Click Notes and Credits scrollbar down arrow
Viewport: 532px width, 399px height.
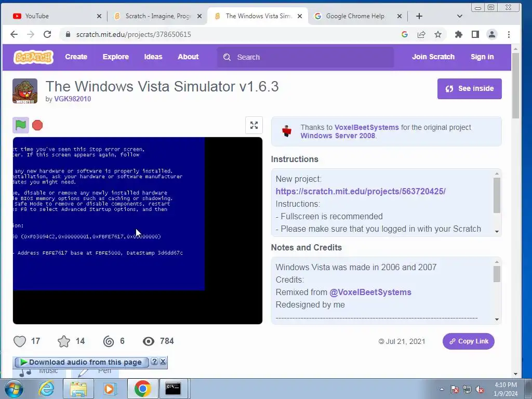(497, 320)
